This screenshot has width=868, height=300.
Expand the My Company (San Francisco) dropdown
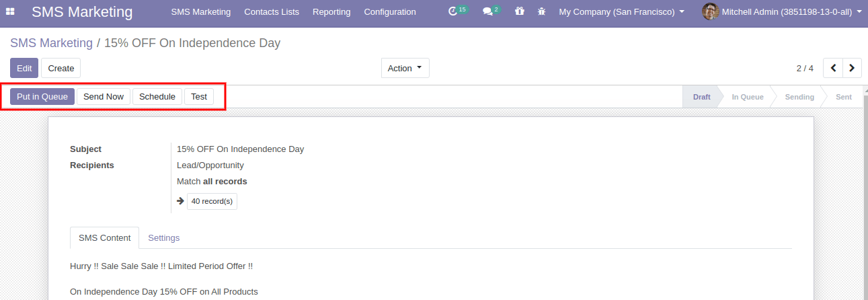tap(622, 11)
